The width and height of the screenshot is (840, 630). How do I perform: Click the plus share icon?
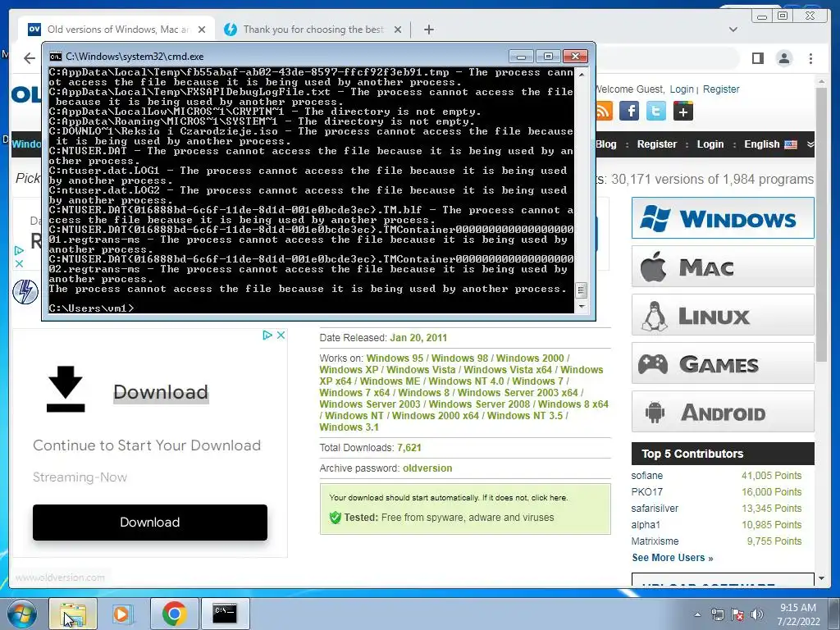[683, 112]
